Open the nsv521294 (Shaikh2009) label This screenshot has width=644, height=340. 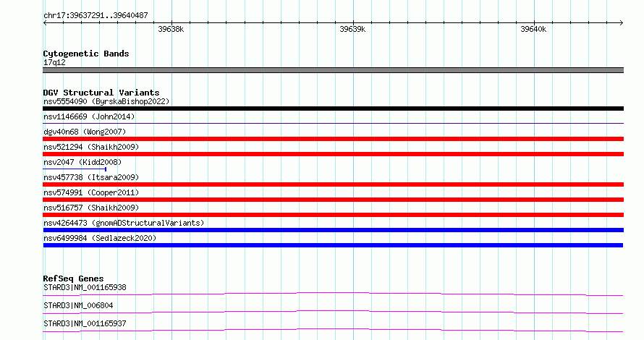(x=91, y=147)
